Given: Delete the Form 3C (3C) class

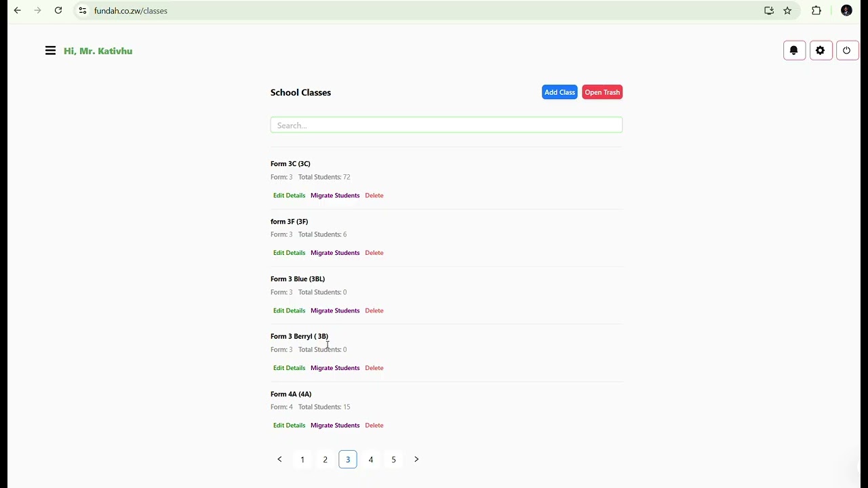Looking at the screenshot, I should (x=374, y=195).
